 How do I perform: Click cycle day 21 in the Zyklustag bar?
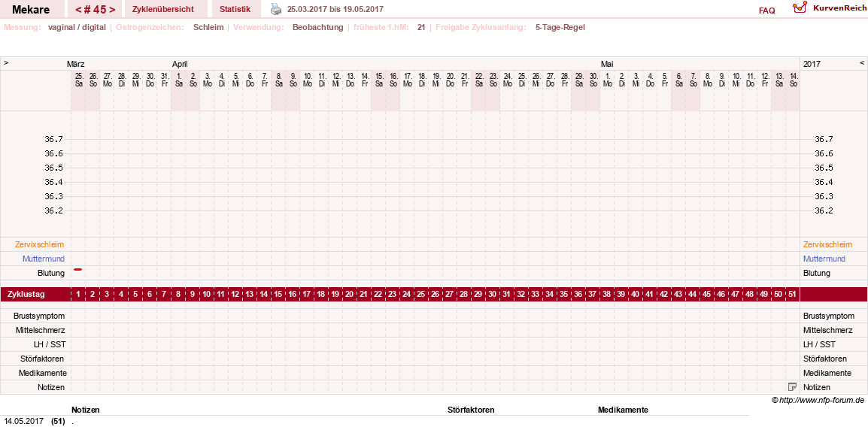[364, 295]
